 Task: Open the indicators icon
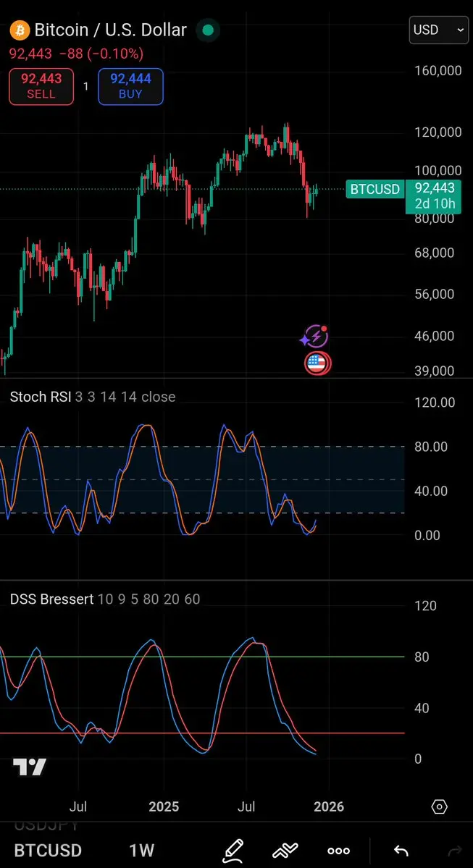click(x=286, y=851)
